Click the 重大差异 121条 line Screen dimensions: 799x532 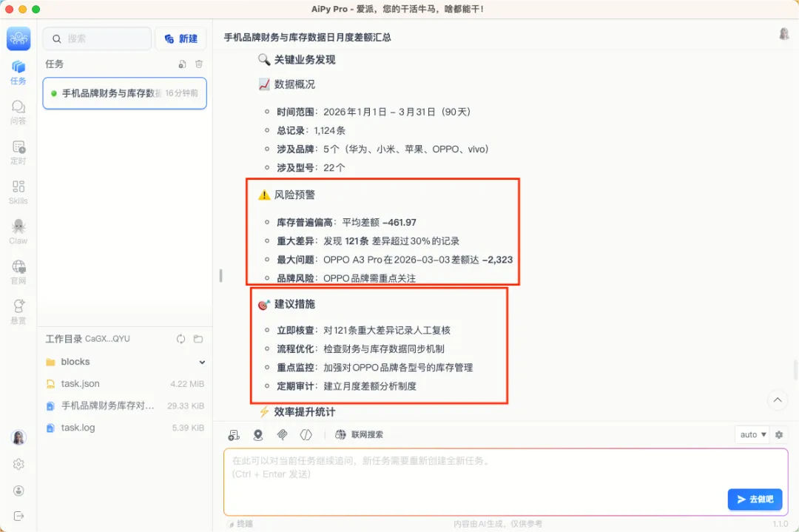368,241
